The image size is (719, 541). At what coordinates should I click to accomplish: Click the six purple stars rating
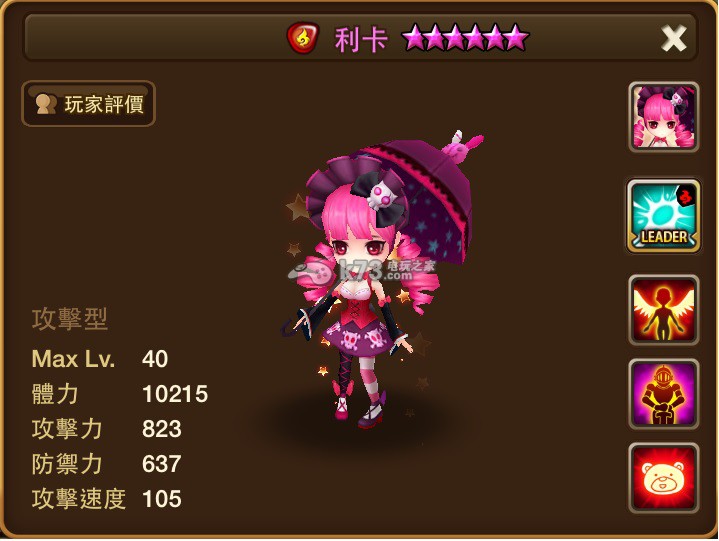click(465, 38)
